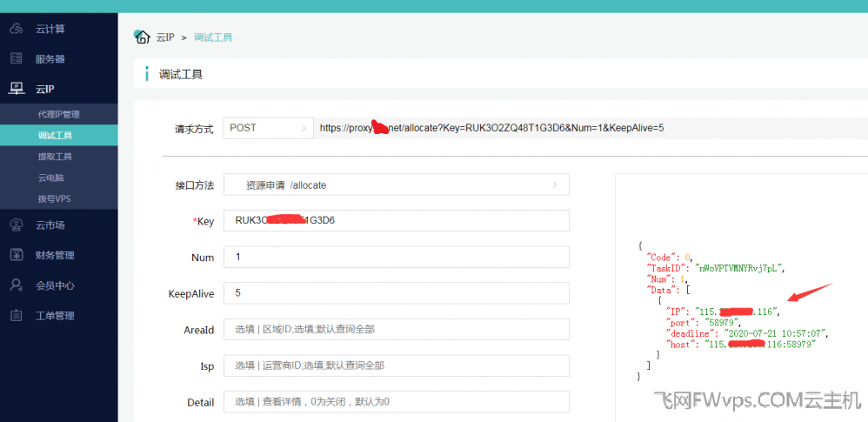This screenshot has height=422, width=868.
Task: Click the 调试工具 breadcrumb link
Action: 213,37
